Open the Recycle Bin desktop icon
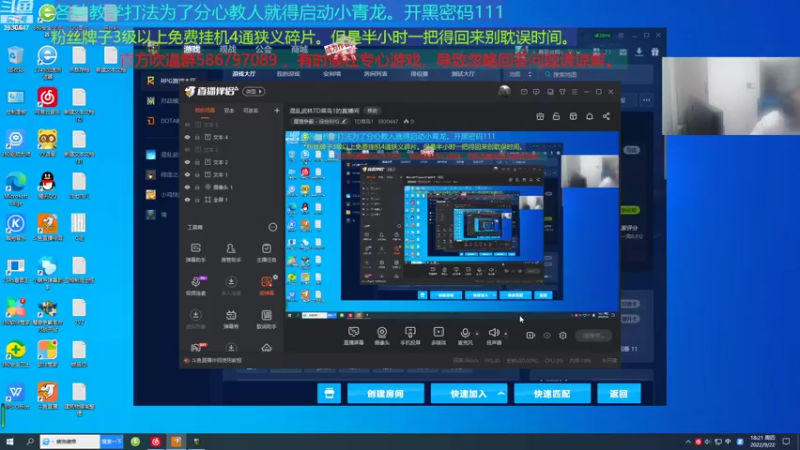 pos(15,59)
